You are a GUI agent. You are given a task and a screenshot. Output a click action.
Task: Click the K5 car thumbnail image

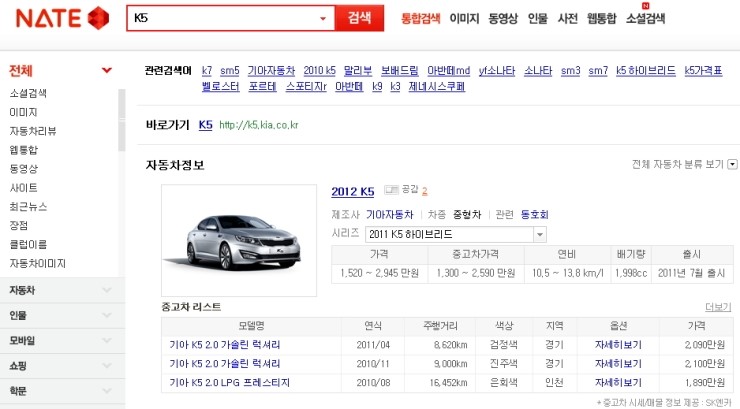(x=239, y=240)
